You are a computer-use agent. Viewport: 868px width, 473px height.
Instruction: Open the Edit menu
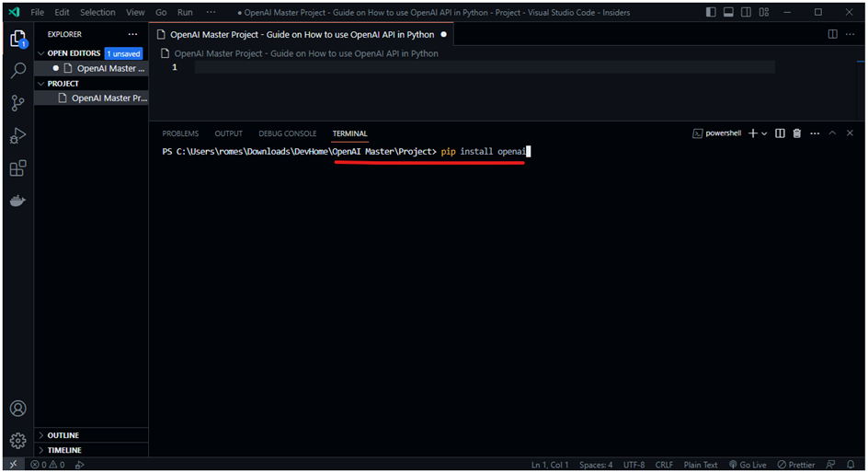(x=62, y=12)
